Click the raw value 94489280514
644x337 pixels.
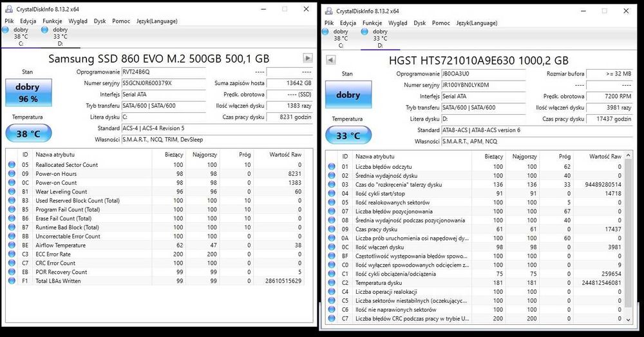click(x=603, y=184)
